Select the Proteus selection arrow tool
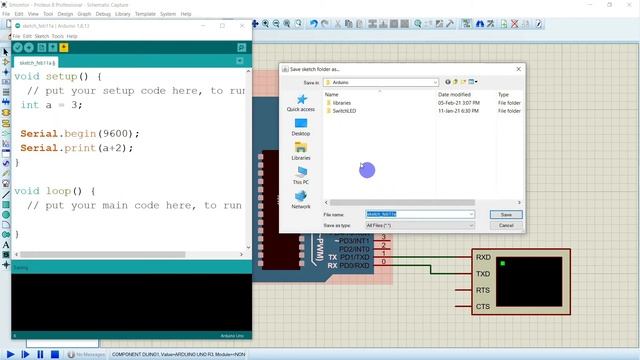Viewport: 640px width, 360px height. 6,52
